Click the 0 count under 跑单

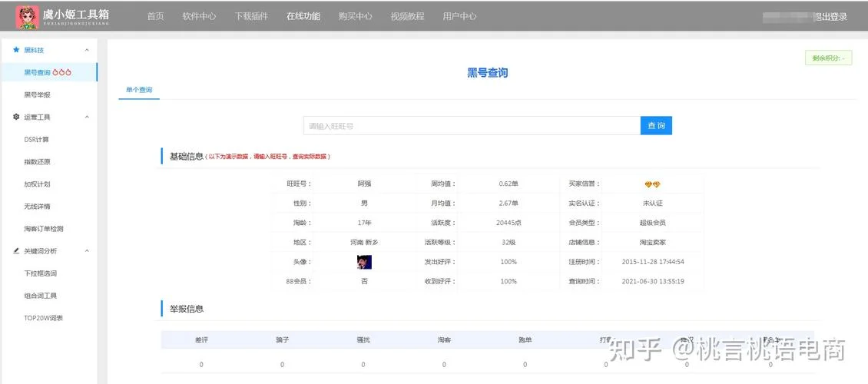click(525, 365)
